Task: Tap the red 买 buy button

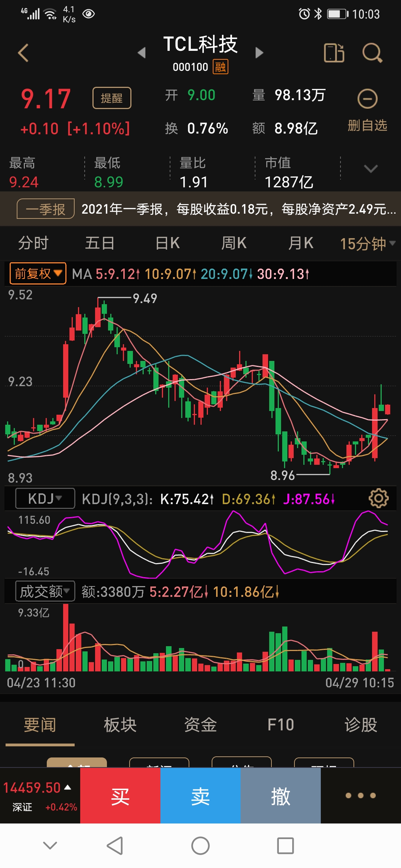Action: tap(120, 795)
